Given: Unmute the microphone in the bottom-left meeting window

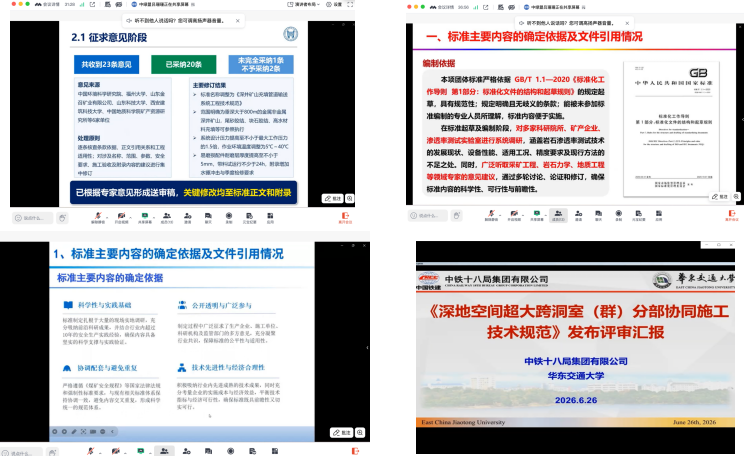Looking at the screenshot, I should tap(90, 451).
